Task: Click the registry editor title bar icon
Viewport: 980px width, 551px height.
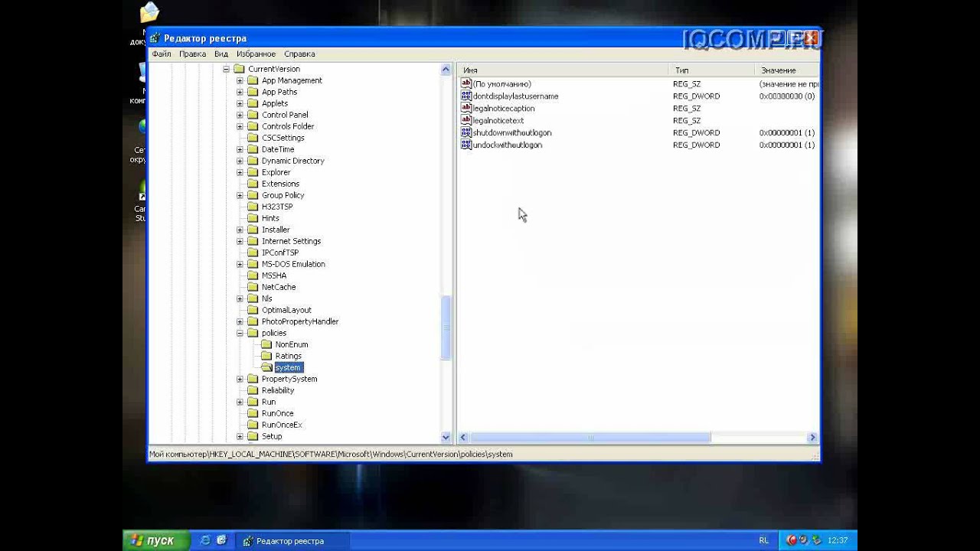Action: click(155, 38)
